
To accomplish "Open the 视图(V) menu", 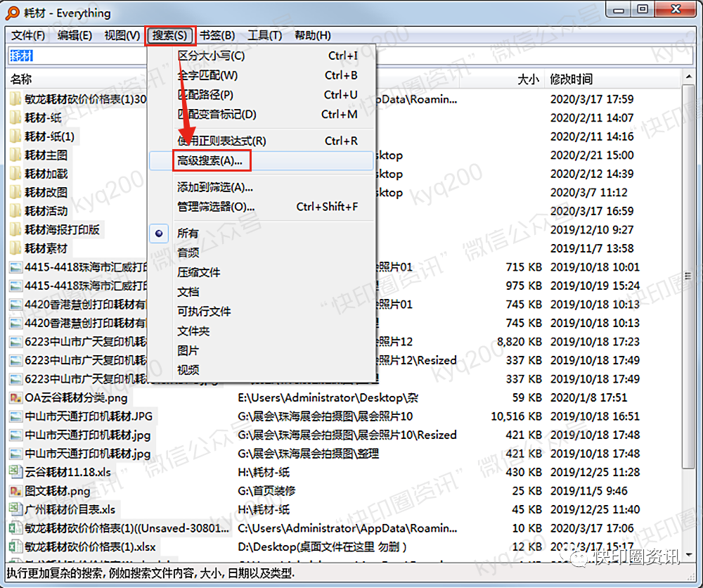I will (122, 35).
